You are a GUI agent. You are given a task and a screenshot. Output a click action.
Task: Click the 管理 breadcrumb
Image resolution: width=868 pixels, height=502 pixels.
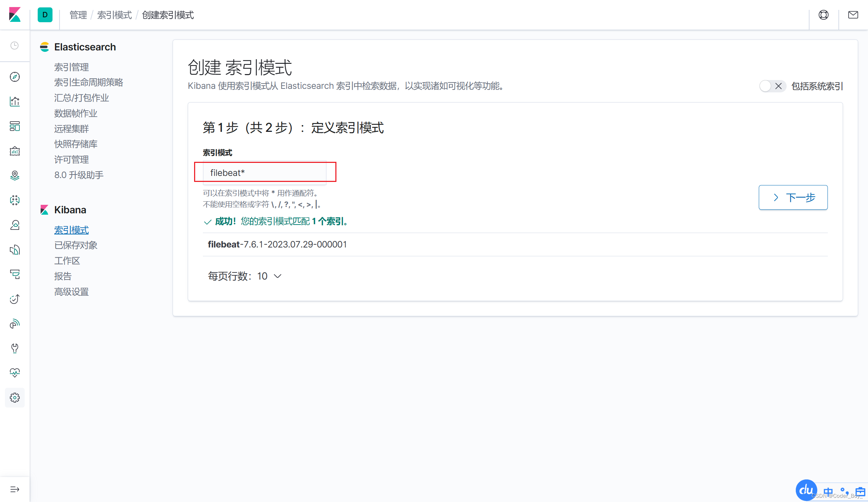tap(78, 15)
